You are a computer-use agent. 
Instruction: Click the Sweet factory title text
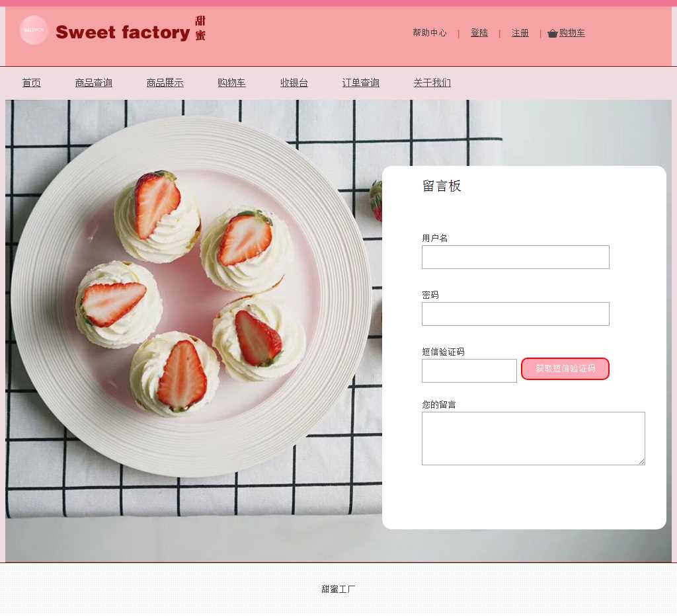[123, 32]
